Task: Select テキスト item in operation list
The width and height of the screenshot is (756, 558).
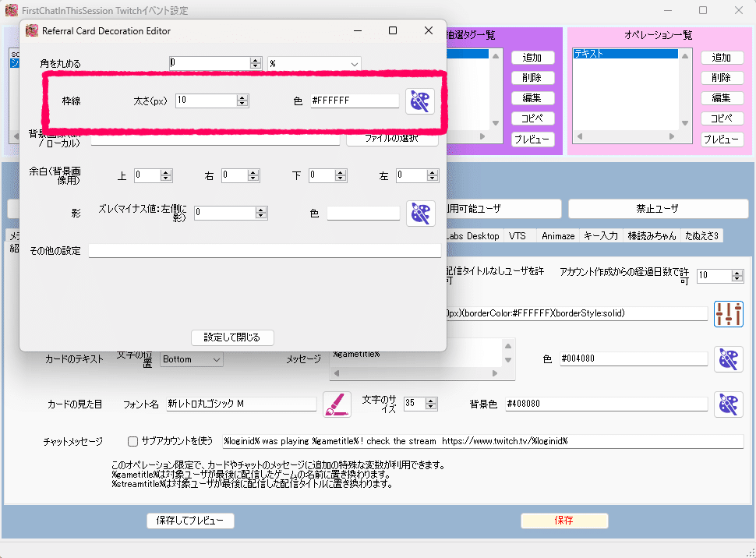Action: [626, 54]
